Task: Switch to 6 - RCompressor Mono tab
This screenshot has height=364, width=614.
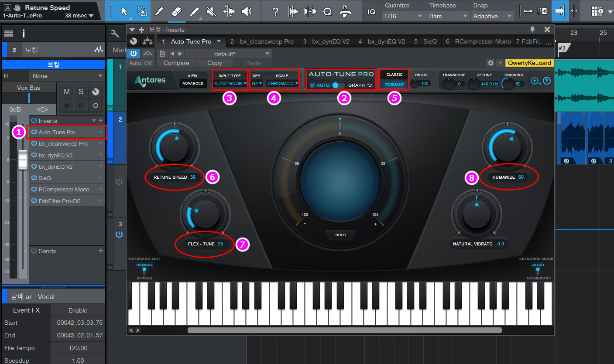Action: (x=478, y=41)
